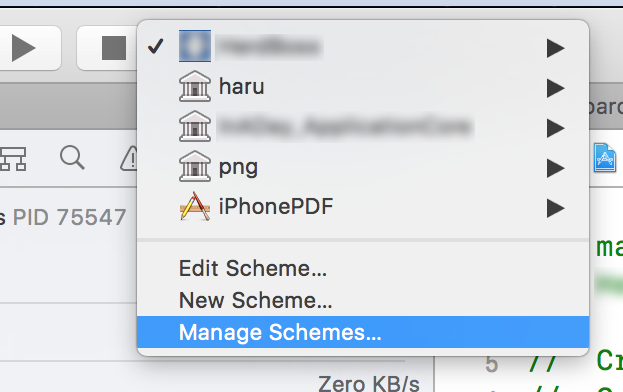Click the png library building icon

195,166
